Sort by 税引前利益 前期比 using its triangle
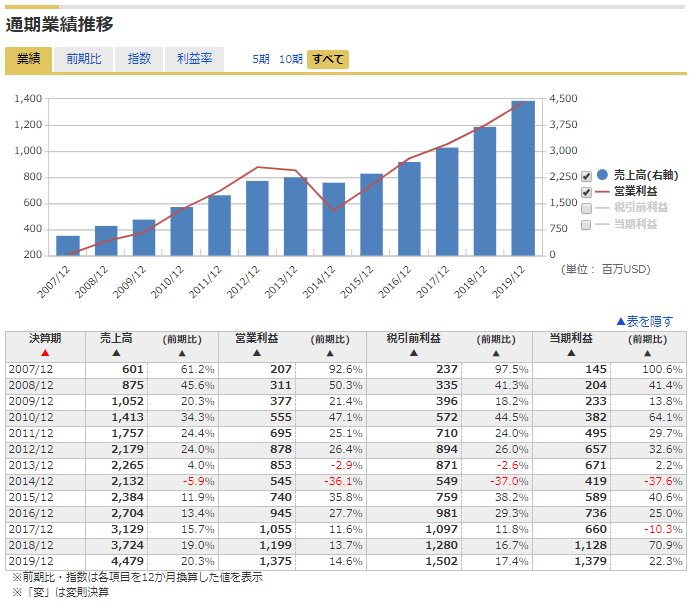 (496, 354)
